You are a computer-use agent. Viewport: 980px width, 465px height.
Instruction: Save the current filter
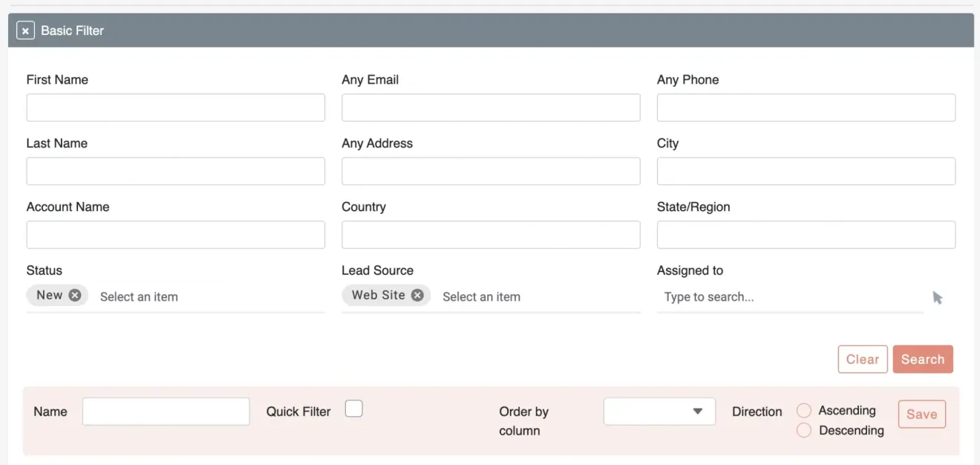coord(921,414)
